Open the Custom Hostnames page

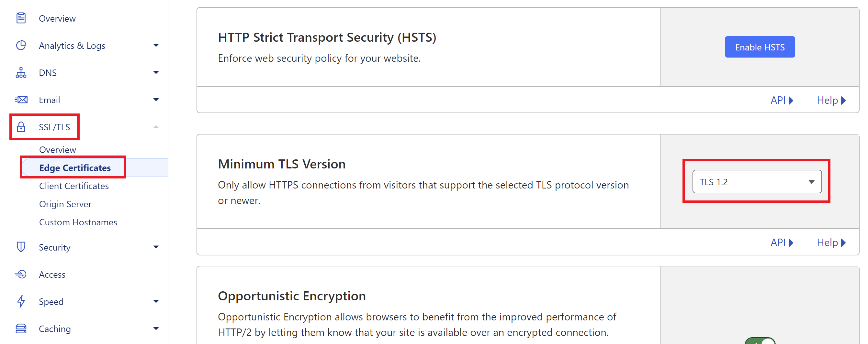[x=78, y=222]
